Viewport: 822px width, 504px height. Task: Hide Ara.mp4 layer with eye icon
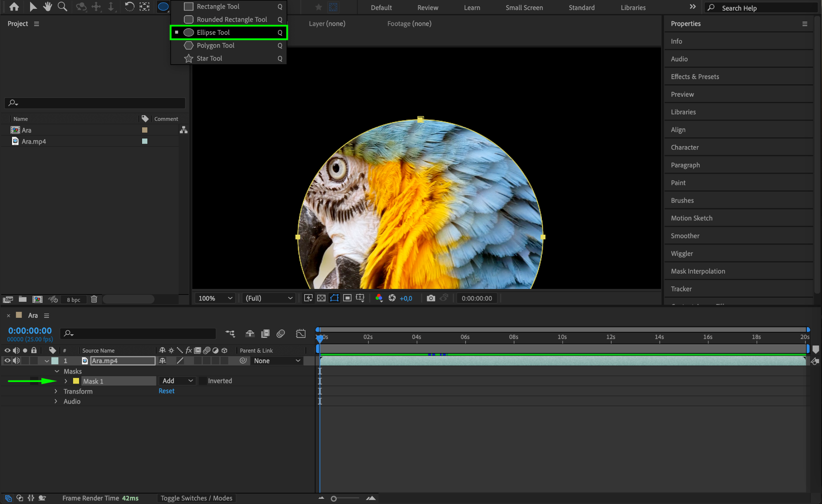pyautogui.click(x=7, y=361)
